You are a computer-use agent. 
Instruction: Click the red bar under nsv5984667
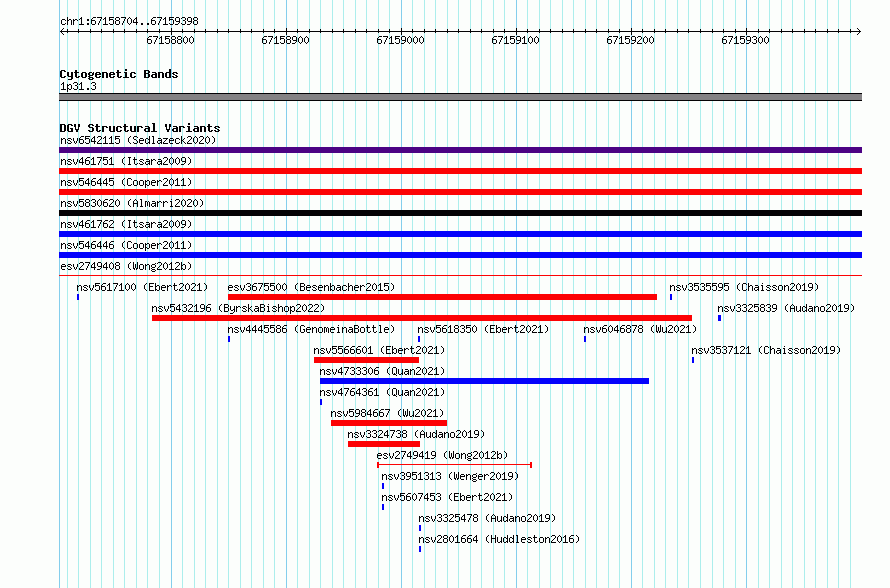point(389,423)
